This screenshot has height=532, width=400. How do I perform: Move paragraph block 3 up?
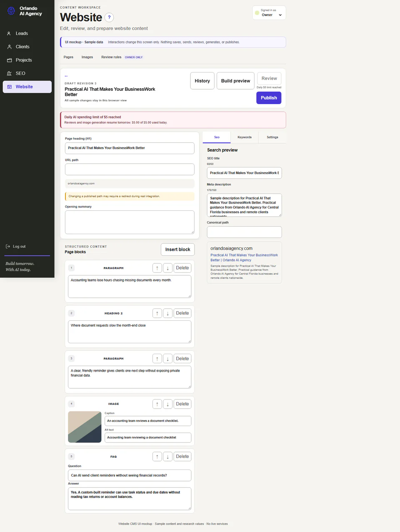point(157,359)
